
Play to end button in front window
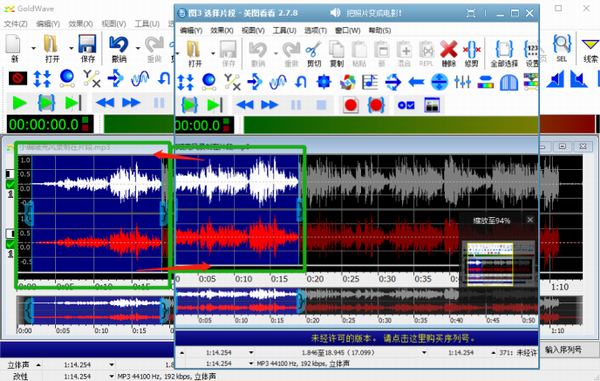(x=214, y=105)
